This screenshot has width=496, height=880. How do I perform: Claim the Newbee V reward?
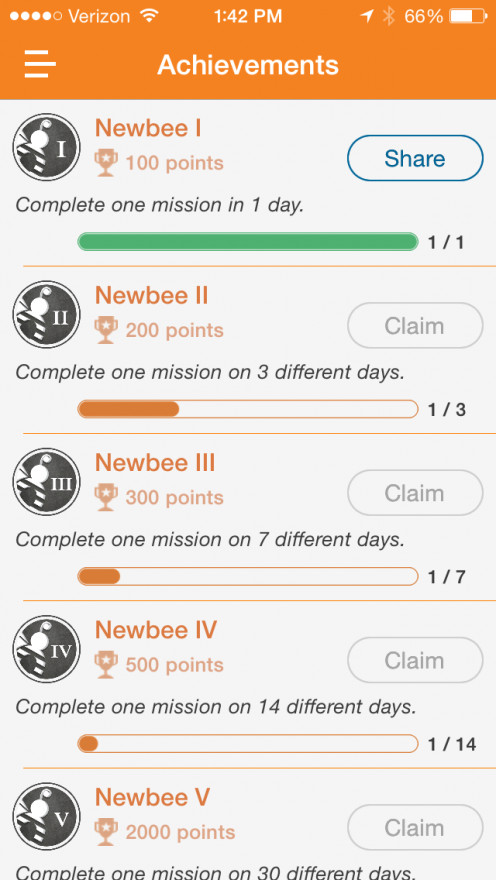tap(415, 827)
